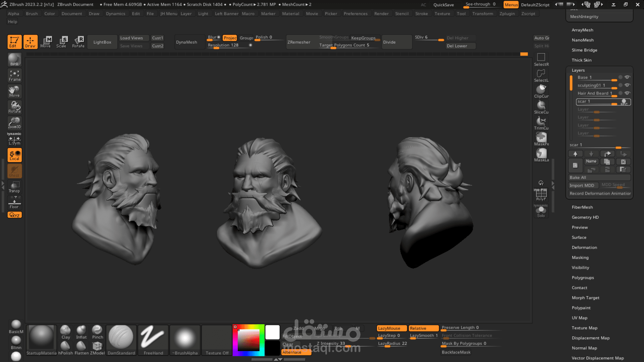Expand the Polygroups subpalette
Screen dimensions: 644x362
click(583, 278)
